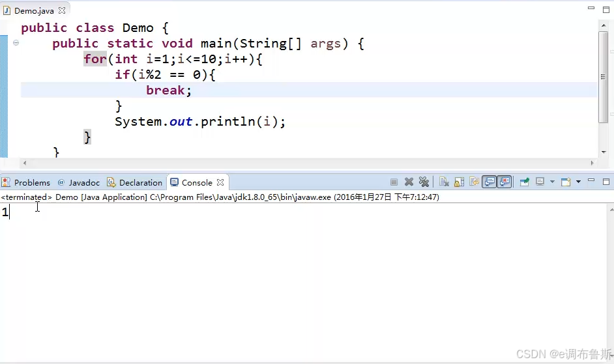Toggle Scroll Lock in Console
This screenshot has width=614, height=364.
(459, 182)
